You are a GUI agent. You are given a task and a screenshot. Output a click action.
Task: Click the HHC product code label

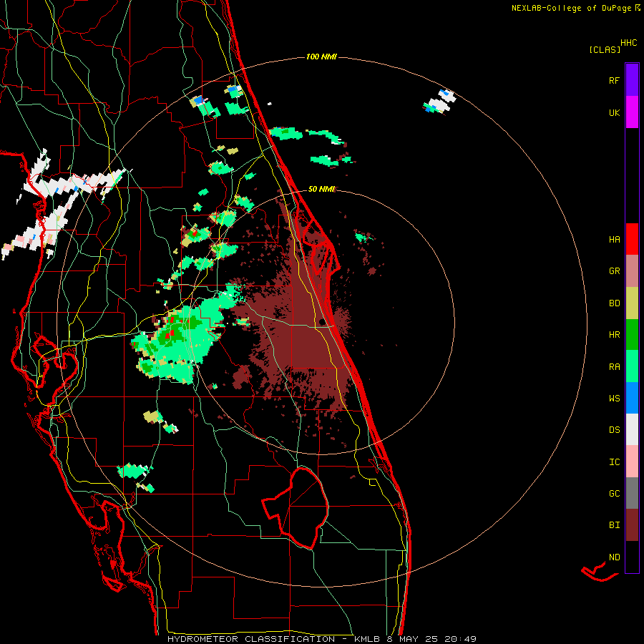click(x=629, y=43)
